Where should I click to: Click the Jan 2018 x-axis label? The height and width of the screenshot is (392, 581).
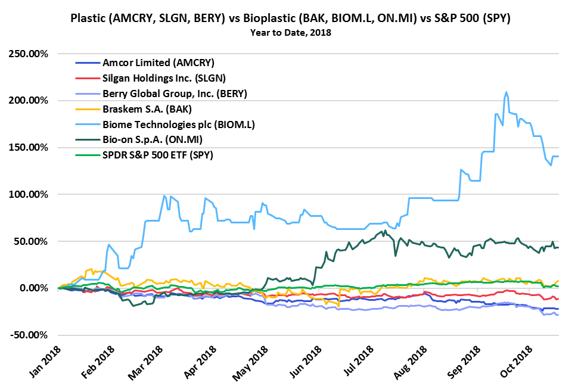[x=45, y=362]
